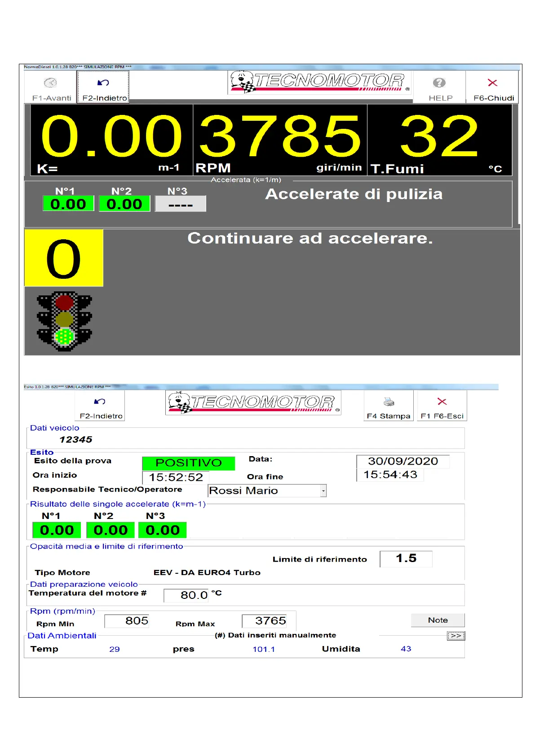The width and height of the screenshot is (535, 756).
Task: Select the Rpm Max value field
Action: [x=264, y=621]
